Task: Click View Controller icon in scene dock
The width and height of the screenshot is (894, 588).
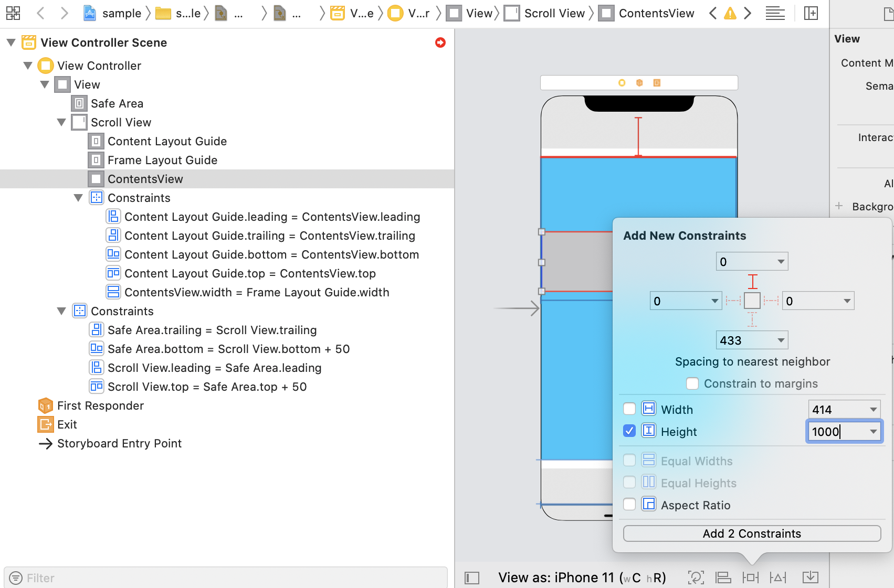Action: click(622, 82)
